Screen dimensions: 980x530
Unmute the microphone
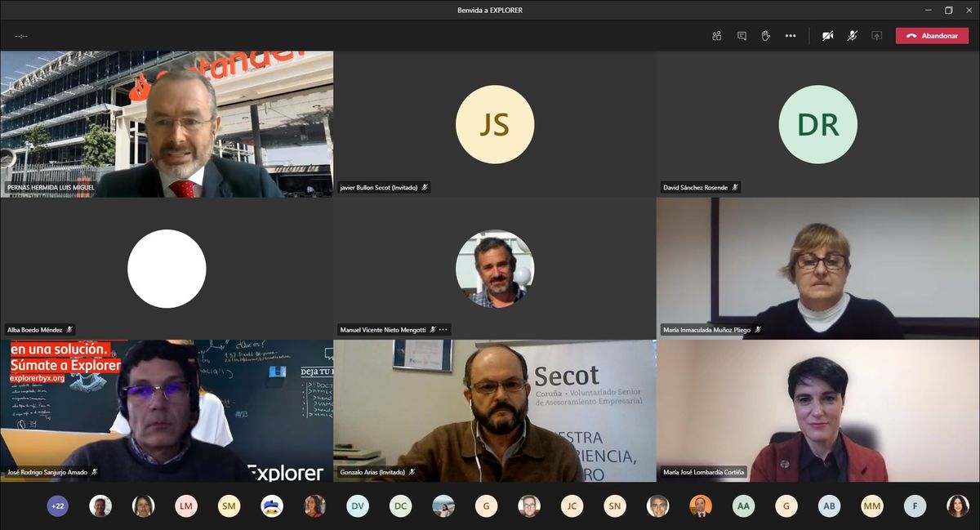tap(852, 36)
